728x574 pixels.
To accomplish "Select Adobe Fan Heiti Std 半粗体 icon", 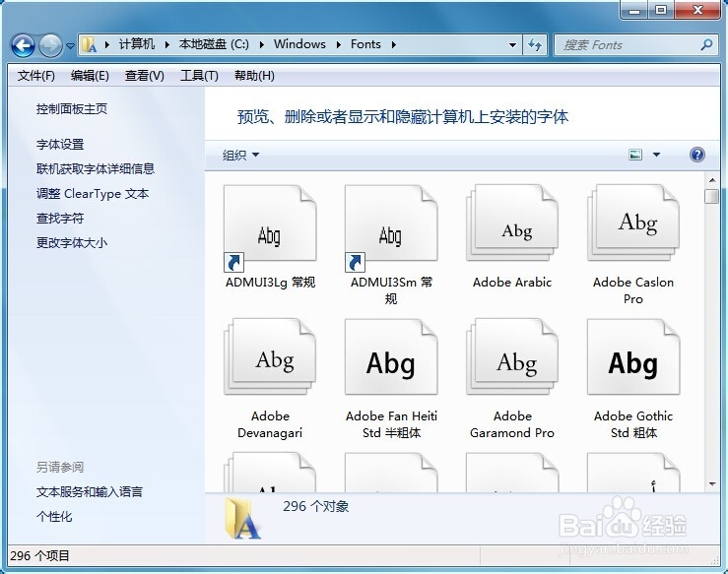I will 391,356.
